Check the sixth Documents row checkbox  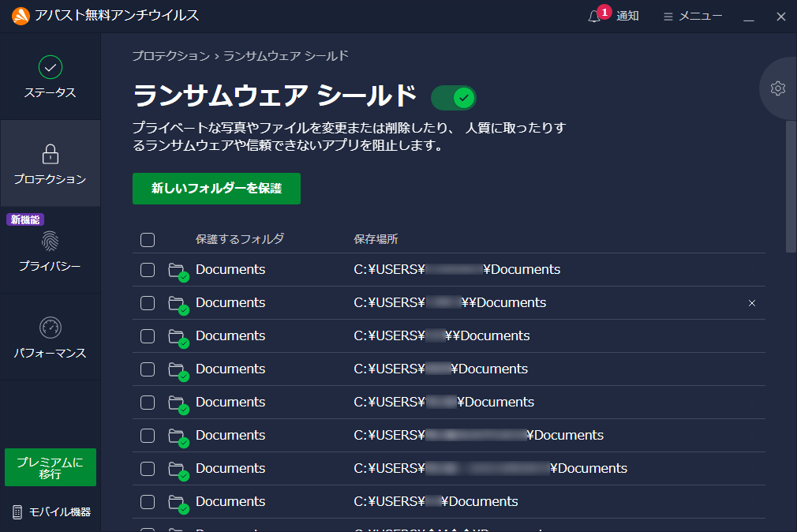[x=148, y=436]
